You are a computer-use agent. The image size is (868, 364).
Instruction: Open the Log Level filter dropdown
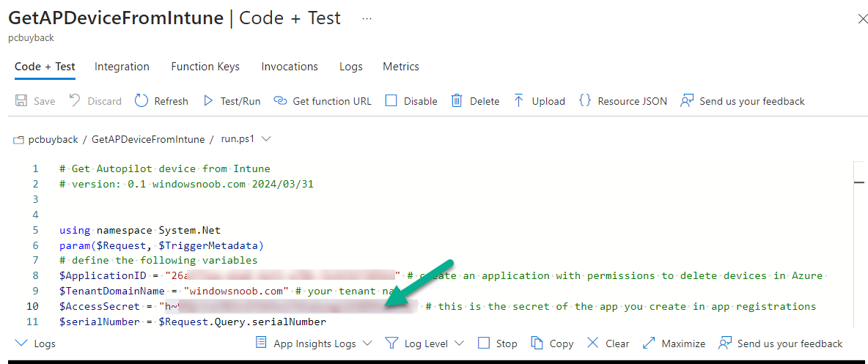(x=458, y=343)
